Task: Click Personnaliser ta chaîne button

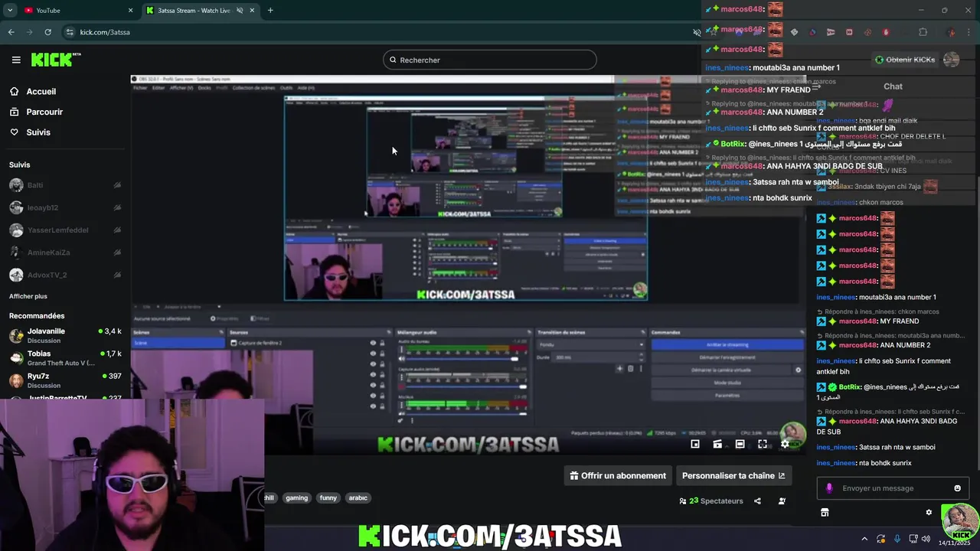Action: pos(733,475)
